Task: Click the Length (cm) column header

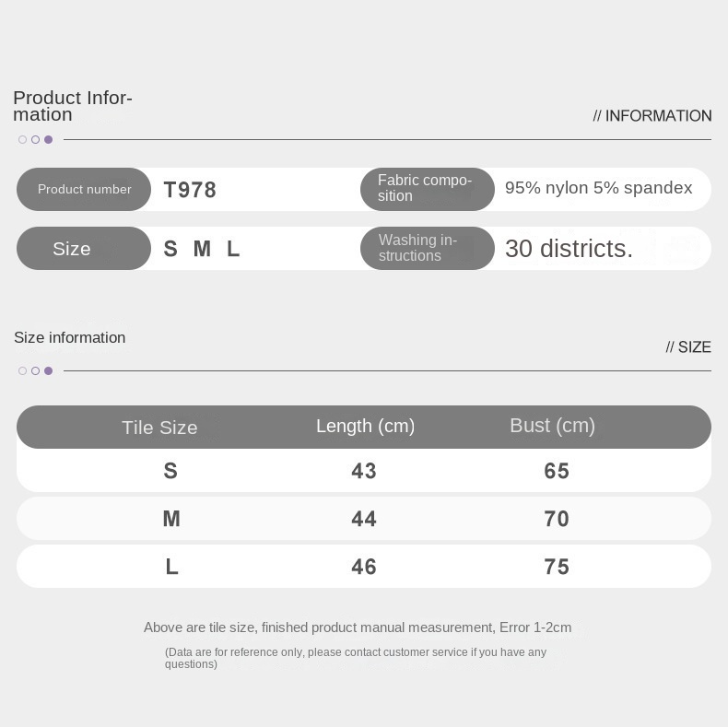Action: (366, 427)
